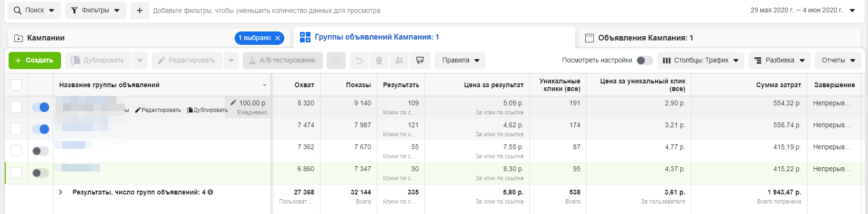Click the info icon next to results summary
Screen dimensions: 868x214
pyautogui.click(x=210, y=192)
